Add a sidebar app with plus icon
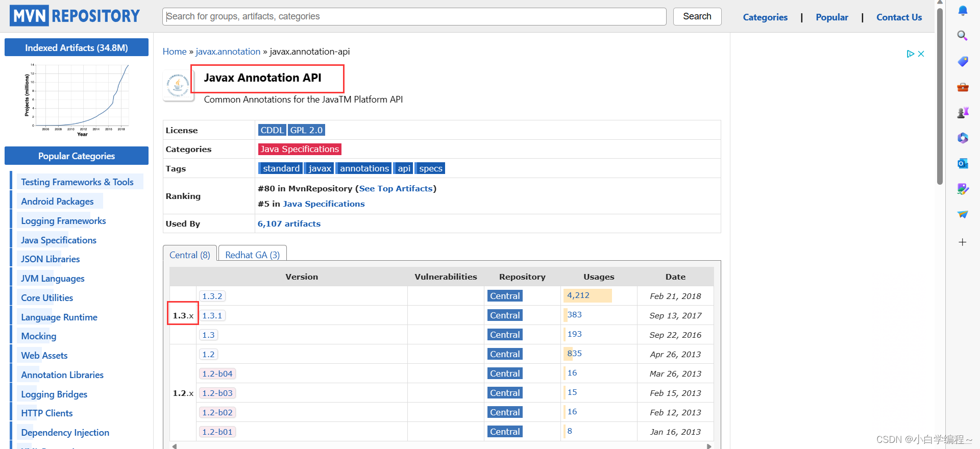This screenshot has height=449, width=980. (963, 242)
